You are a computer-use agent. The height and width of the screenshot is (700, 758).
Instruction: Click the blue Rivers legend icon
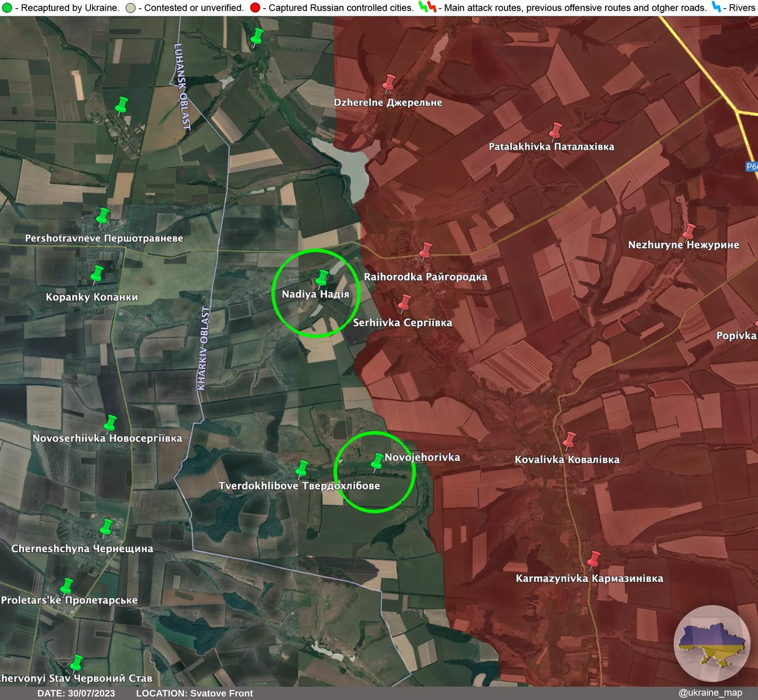(x=716, y=8)
